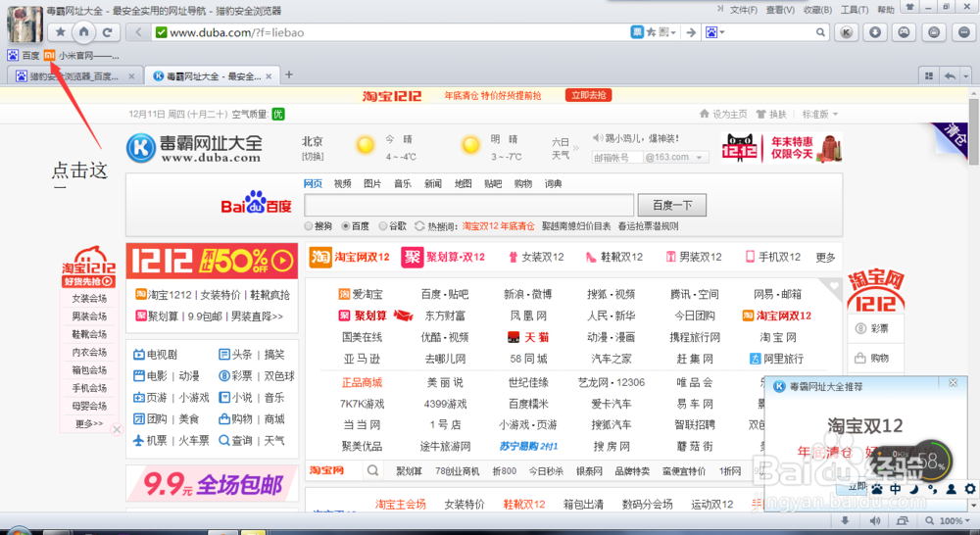Image resolution: width=980 pixels, height=535 pixels.
Task: Navigate back with the back arrow
Action: coord(139,32)
